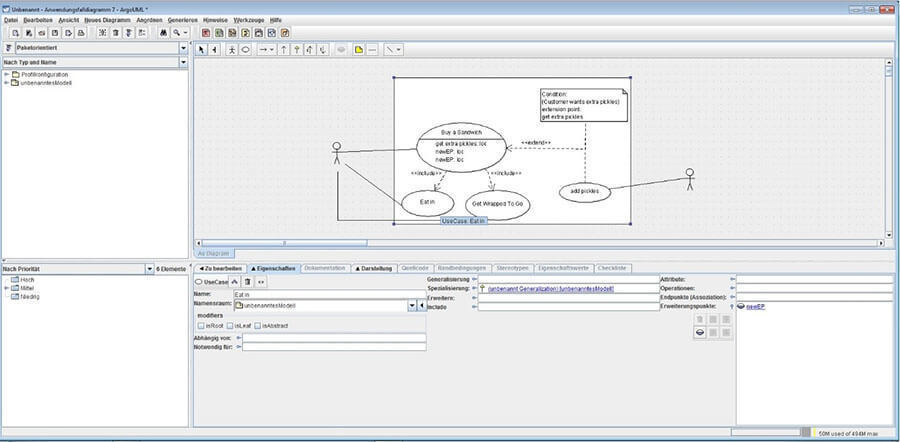Click the go-up arrow in properties panel
Screen dimensions: 900x442
click(x=235, y=282)
